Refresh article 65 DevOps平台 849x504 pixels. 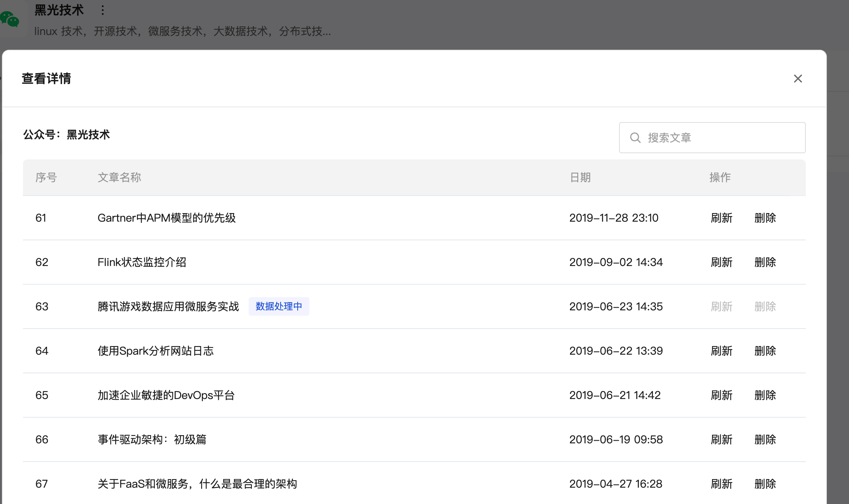pyautogui.click(x=721, y=395)
